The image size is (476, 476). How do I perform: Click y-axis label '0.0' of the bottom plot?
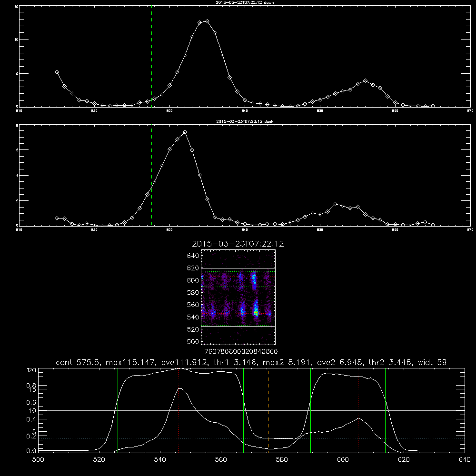31,451
